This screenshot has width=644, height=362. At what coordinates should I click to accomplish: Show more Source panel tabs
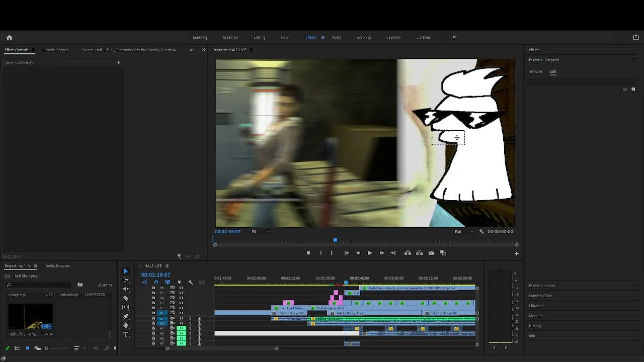coord(204,50)
